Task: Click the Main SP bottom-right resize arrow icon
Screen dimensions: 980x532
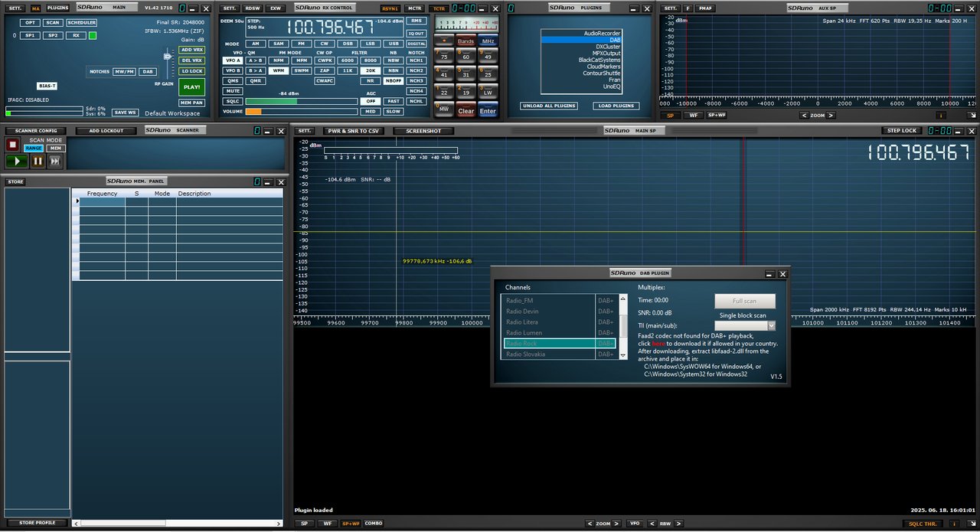Action: click(972, 524)
